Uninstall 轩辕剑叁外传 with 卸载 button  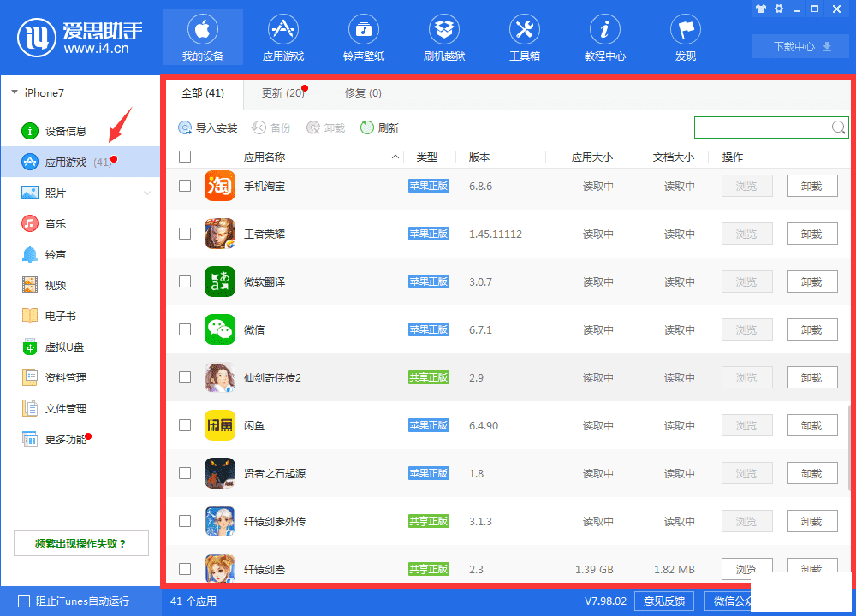[811, 522]
